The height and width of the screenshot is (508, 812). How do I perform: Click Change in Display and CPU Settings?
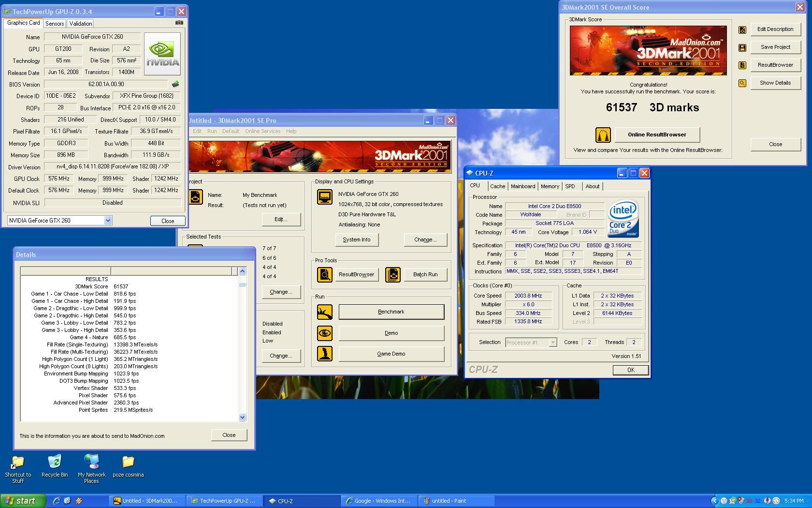pos(425,240)
